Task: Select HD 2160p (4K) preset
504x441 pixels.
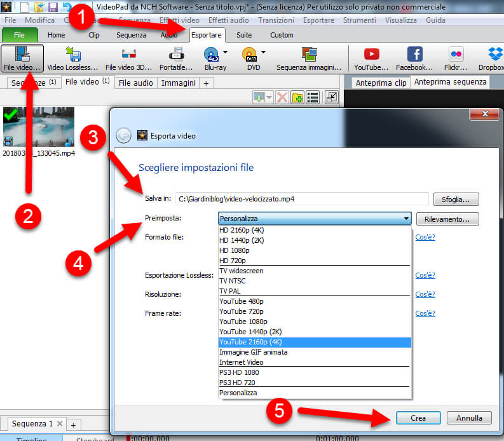Action: (x=315, y=230)
